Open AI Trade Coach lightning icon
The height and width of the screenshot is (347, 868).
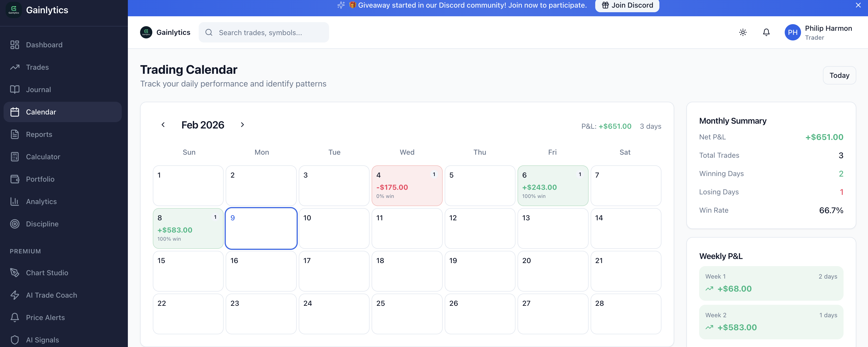[x=15, y=295]
